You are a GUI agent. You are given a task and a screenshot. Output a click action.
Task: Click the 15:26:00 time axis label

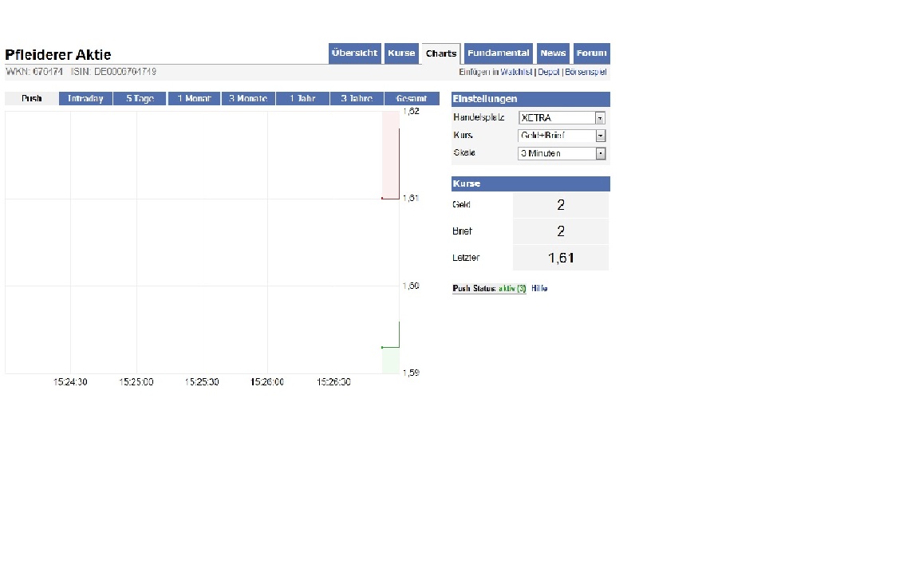click(267, 382)
